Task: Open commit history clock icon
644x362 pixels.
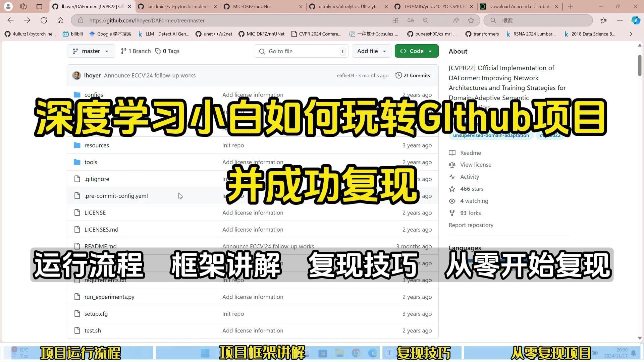Action: [398, 75]
